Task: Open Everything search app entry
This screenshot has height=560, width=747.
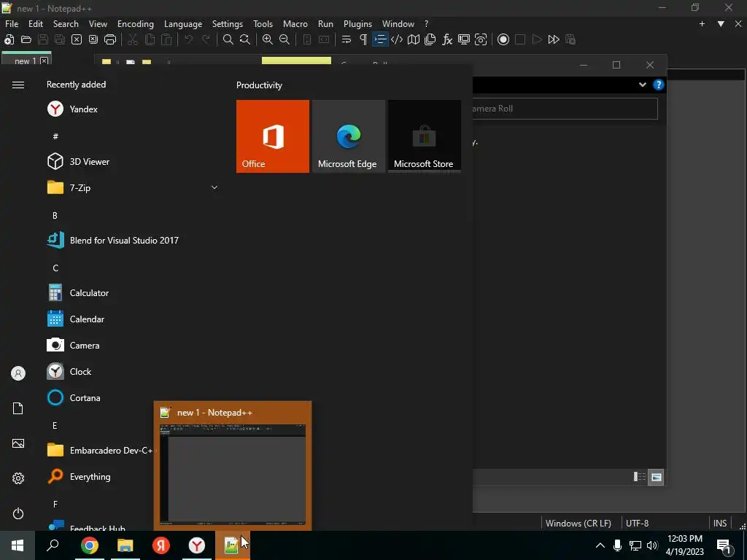Action: [x=98, y=476]
